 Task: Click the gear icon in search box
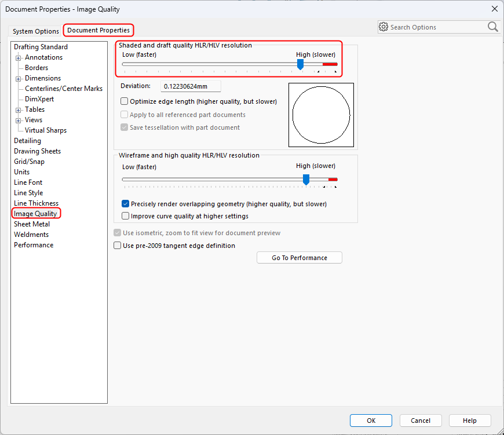(x=383, y=27)
